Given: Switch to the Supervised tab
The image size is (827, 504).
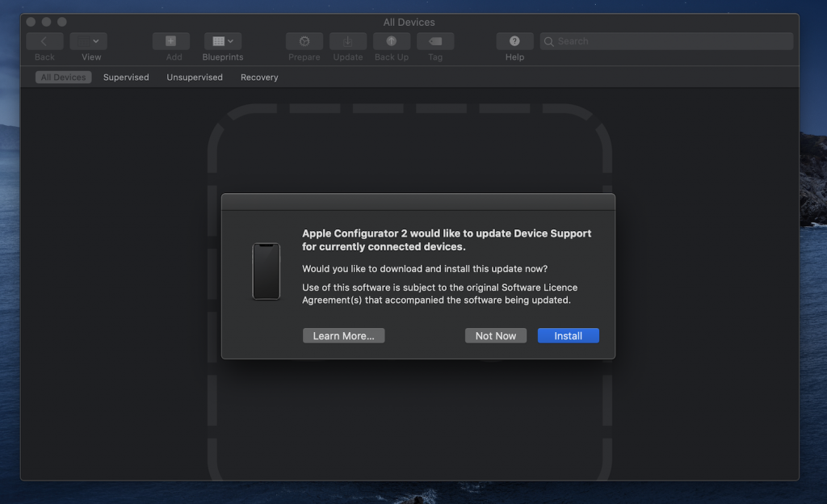Looking at the screenshot, I should [126, 77].
